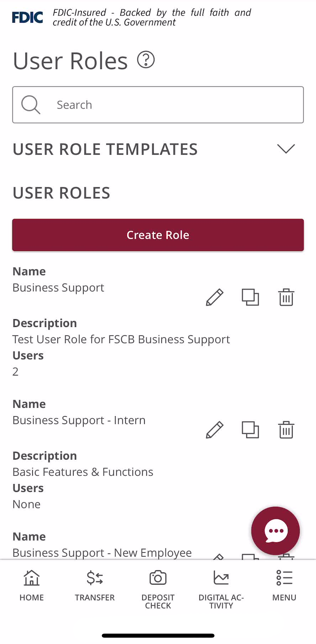Tap the User Role Templates heading

[105, 149]
